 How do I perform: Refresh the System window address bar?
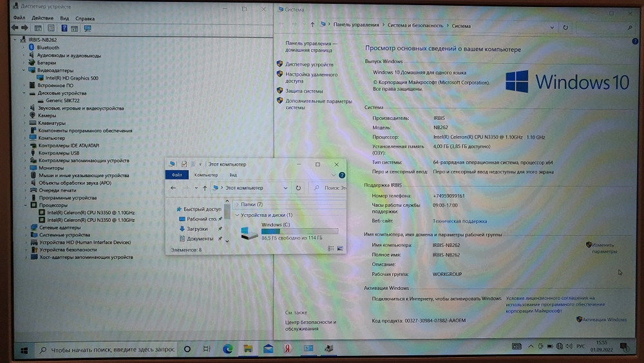565,27
